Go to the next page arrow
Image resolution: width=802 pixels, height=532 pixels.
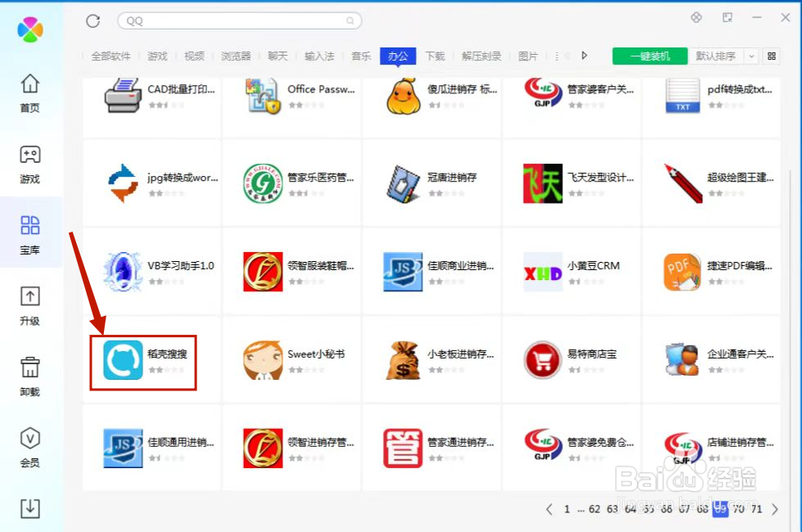[775, 509]
